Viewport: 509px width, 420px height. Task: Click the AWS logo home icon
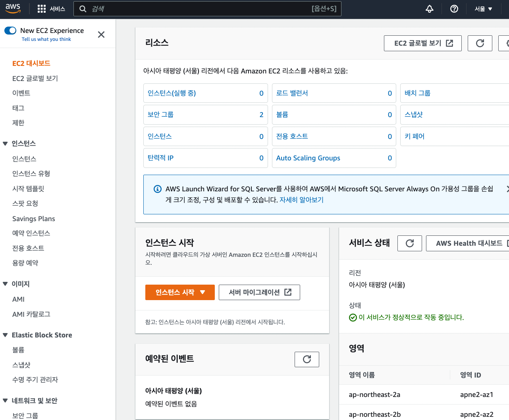[x=13, y=9]
